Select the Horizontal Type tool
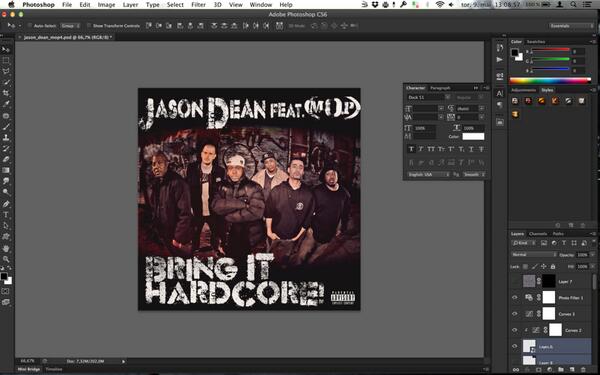600x375 pixels. click(6, 215)
